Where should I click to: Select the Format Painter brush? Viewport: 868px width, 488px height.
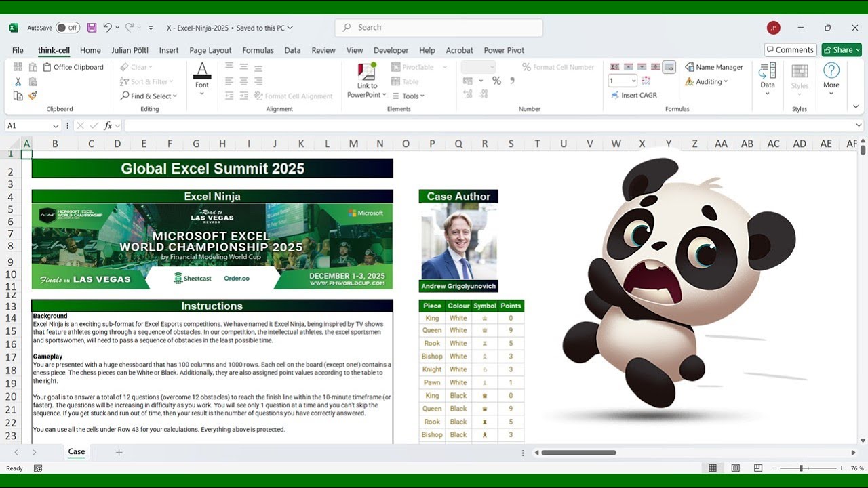[33, 96]
